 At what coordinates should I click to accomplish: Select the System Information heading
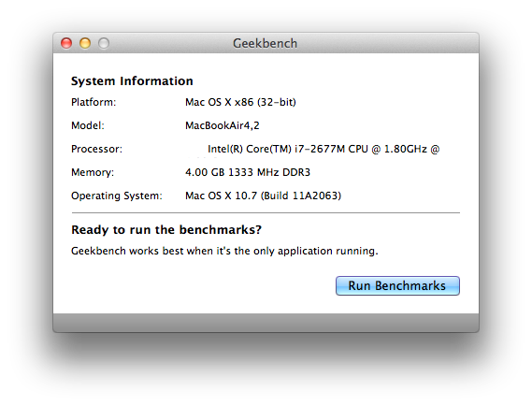pyautogui.click(x=132, y=81)
